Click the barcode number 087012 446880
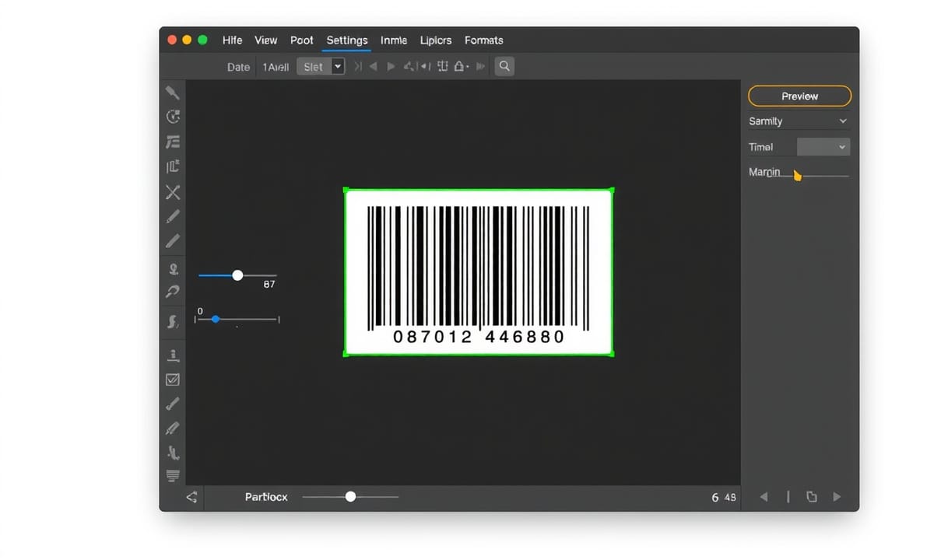 pos(479,337)
